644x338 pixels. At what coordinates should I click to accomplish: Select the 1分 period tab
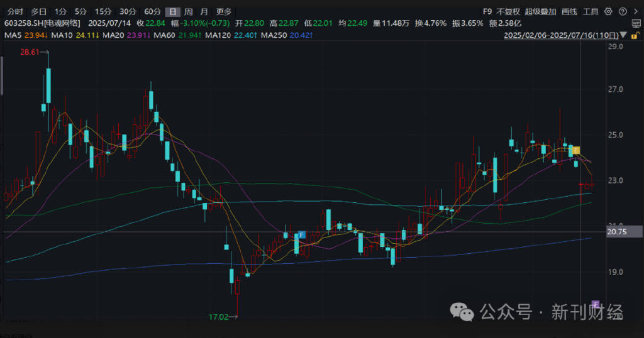click(x=60, y=11)
